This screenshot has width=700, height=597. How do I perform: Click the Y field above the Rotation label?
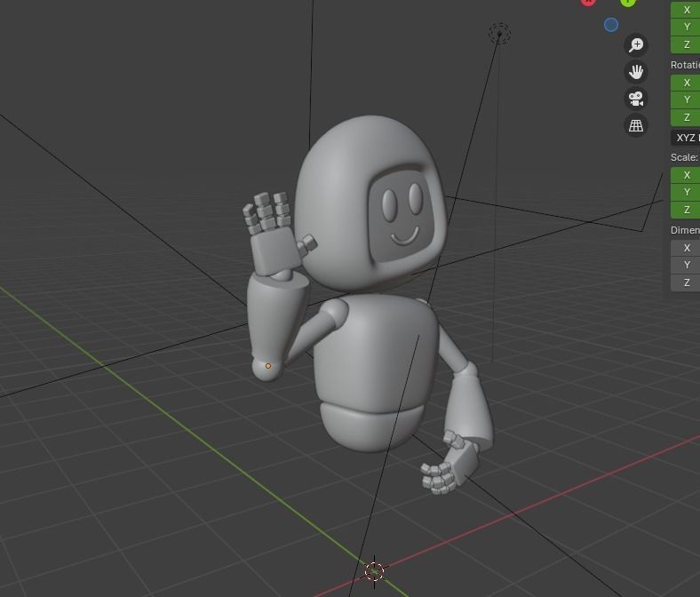[685, 28]
